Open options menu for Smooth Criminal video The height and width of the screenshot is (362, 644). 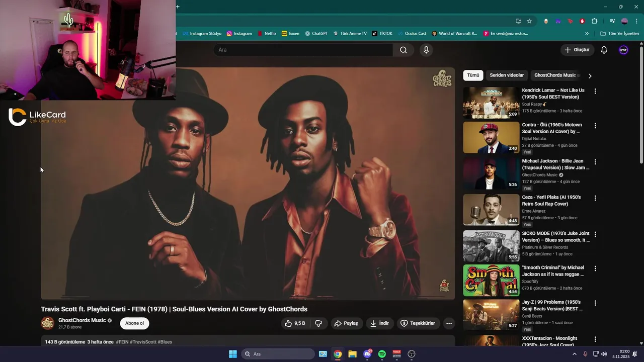pyautogui.click(x=595, y=268)
